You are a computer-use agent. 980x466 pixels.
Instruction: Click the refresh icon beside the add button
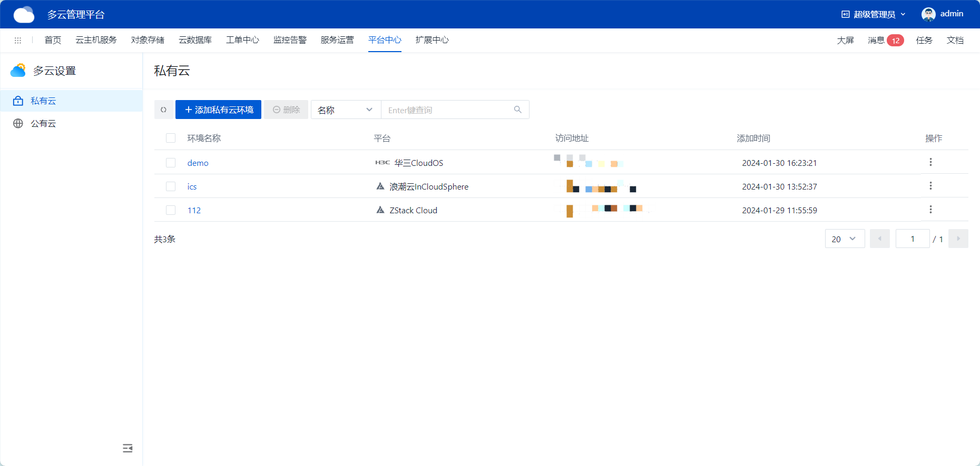click(163, 110)
